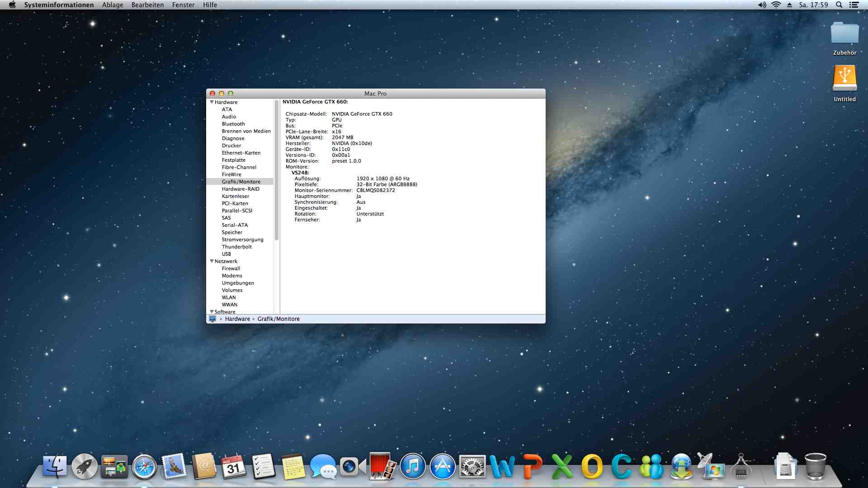Click Hardware in the bottom path bar
The height and width of the screenshot is (488, 868).
coord(237,319)
